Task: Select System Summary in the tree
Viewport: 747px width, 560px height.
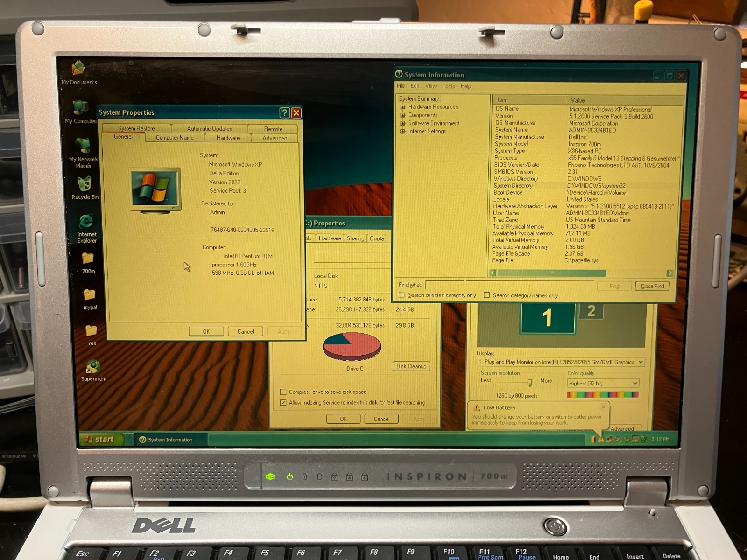Action: point(419,98)
